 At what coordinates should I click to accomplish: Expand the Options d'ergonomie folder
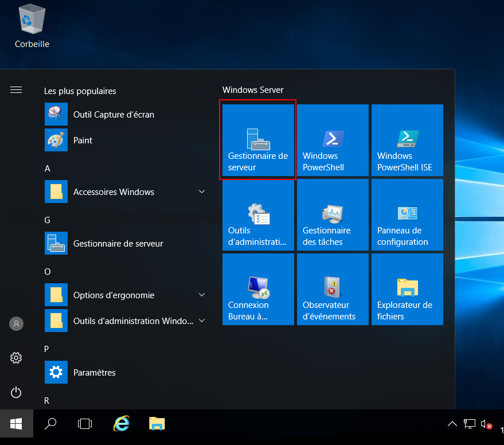126,295
